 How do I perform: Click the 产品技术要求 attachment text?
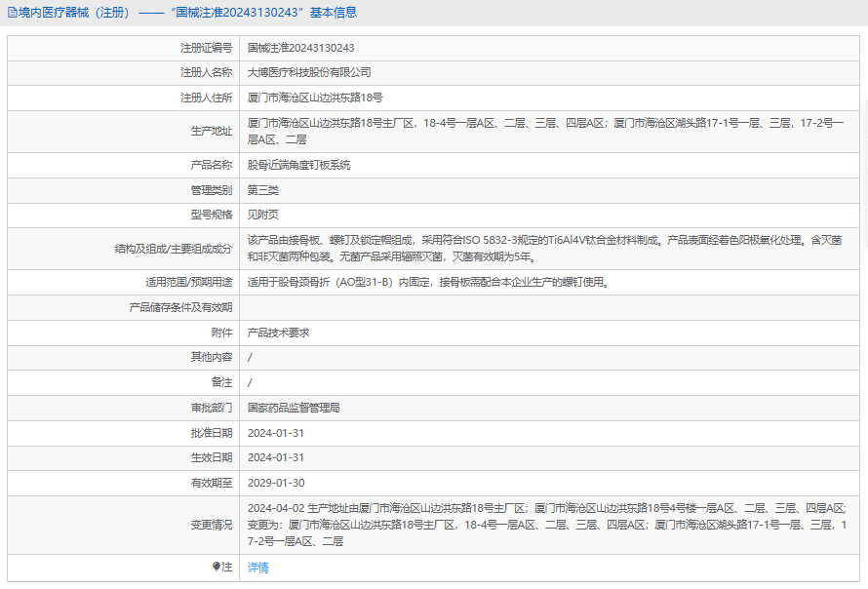coord(278,333)
